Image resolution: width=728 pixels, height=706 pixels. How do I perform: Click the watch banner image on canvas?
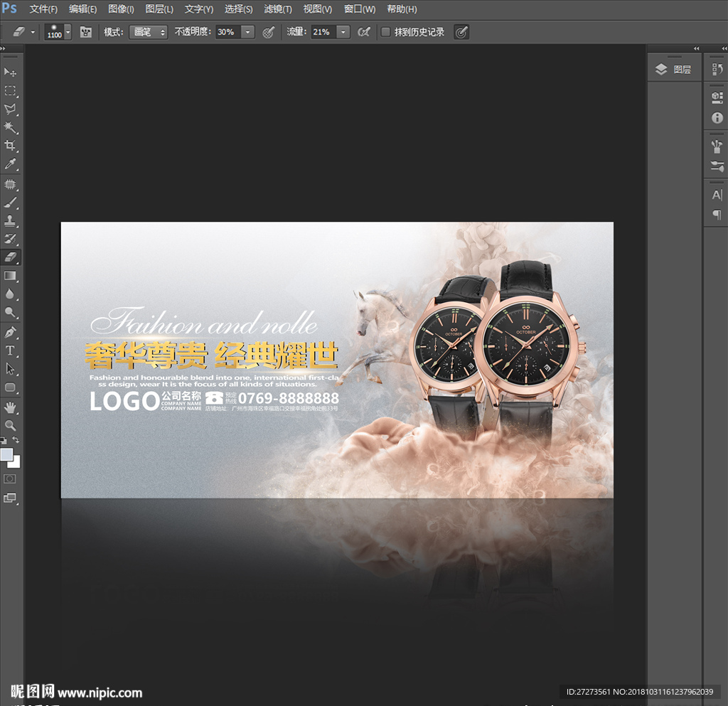point(337,360)
